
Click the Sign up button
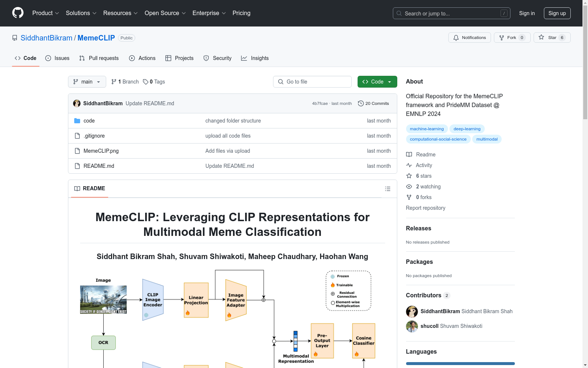pyautogui.click(x=557, y=13)
